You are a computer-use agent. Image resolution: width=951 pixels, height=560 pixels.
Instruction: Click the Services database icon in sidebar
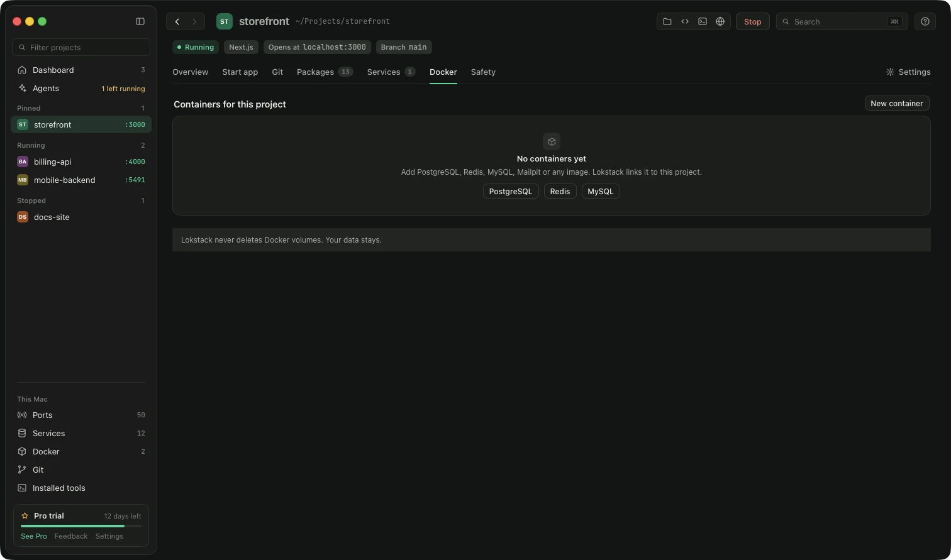[x=22, y=433]
